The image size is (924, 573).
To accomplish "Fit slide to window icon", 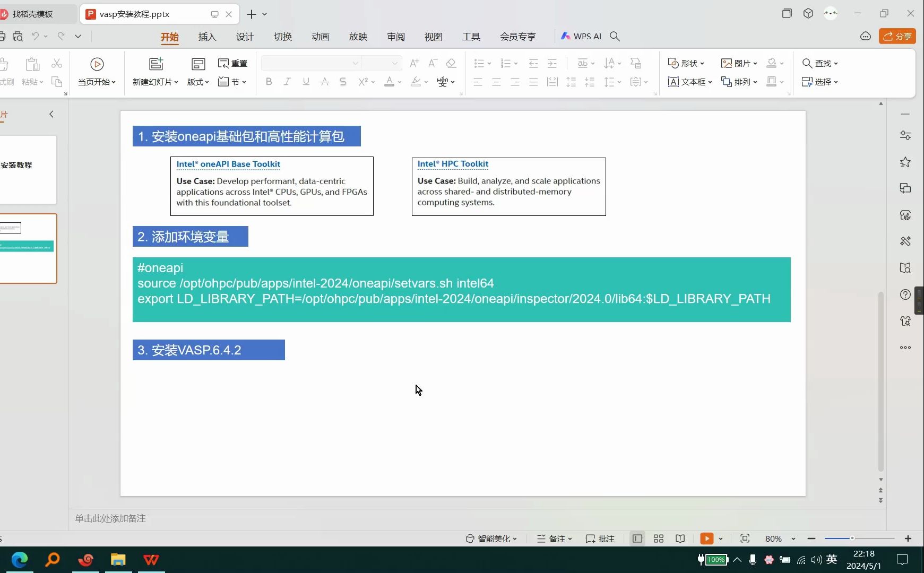I will coord(745,539).
